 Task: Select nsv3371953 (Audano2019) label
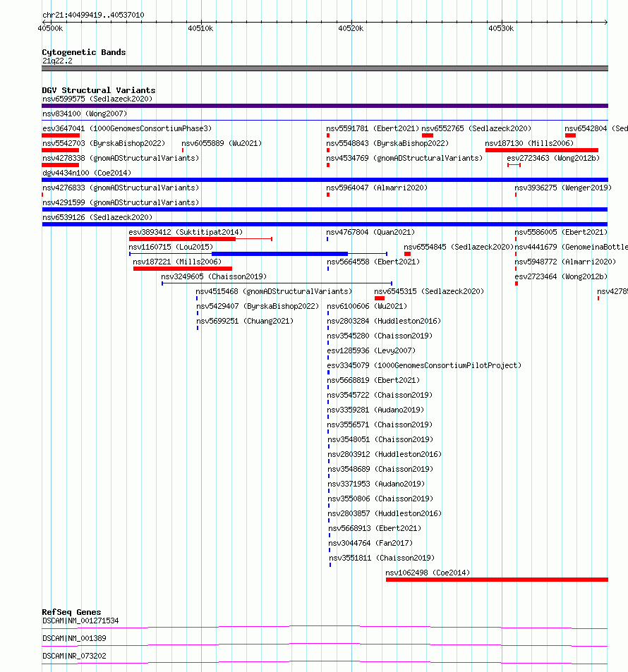coord(376,484)
